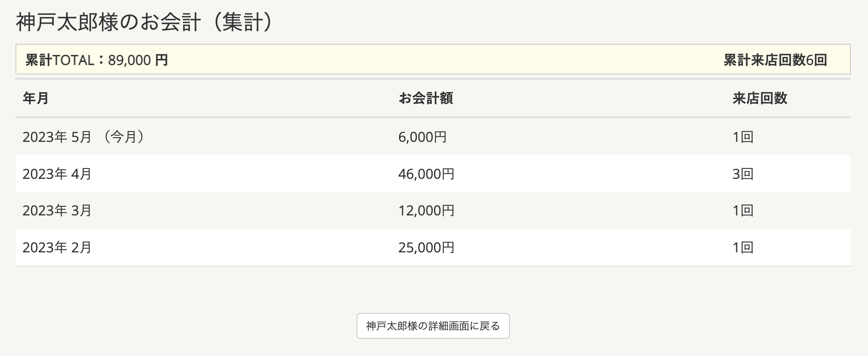This screenshot has width=868, height=356.
Task: Click the 6,000円 amount cell
Action: (x=422, y=137)
